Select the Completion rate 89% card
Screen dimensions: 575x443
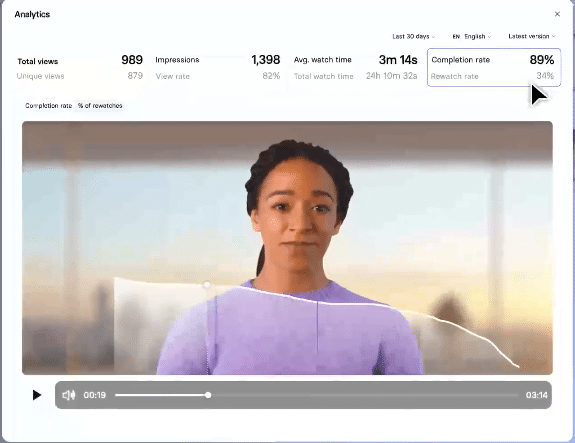(x=494, y=67)
